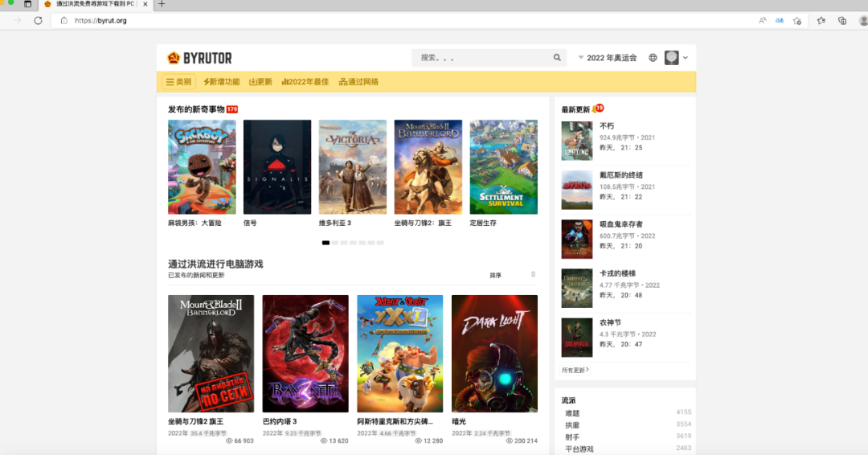Click 定居生存 title link
This screenshot has width=868, height=455.
pyautogui.click(x=483, y=223)
